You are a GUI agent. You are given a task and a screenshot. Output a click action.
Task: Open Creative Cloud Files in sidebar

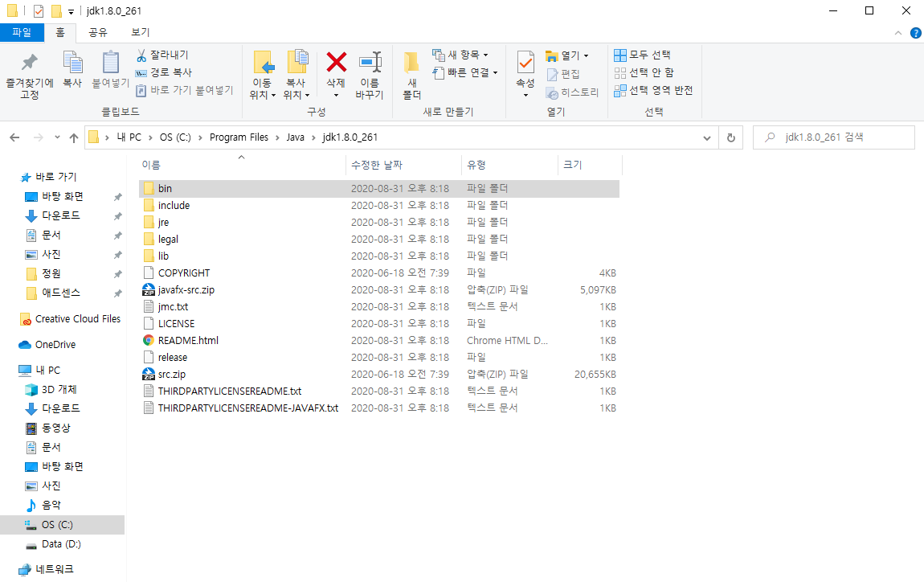click(70, 319)
